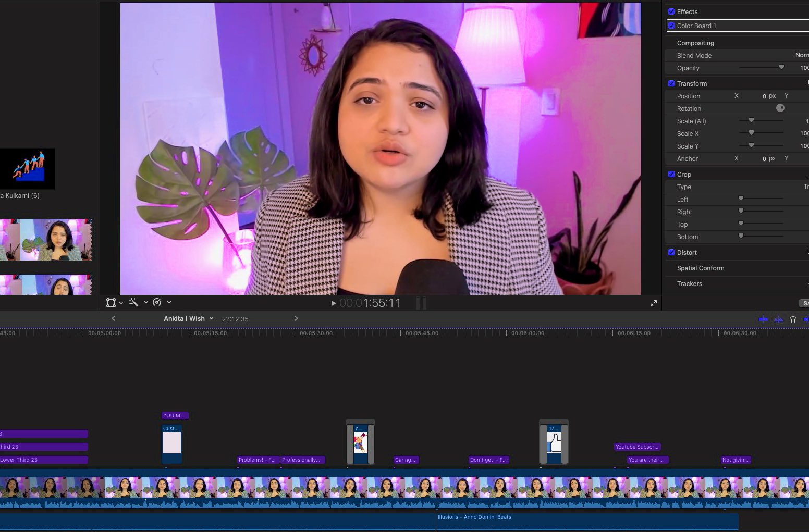Select the people climbing illustration thumbnail

27,169
